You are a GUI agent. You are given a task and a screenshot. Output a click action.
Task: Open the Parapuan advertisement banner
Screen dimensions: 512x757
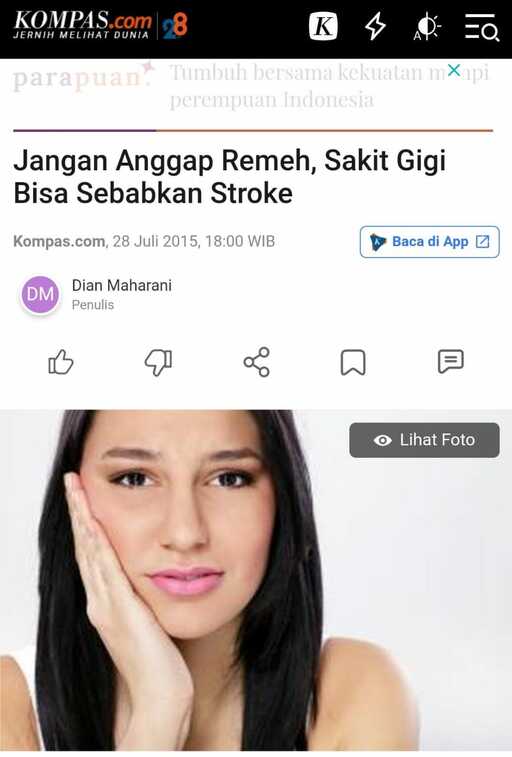point(251,86)
